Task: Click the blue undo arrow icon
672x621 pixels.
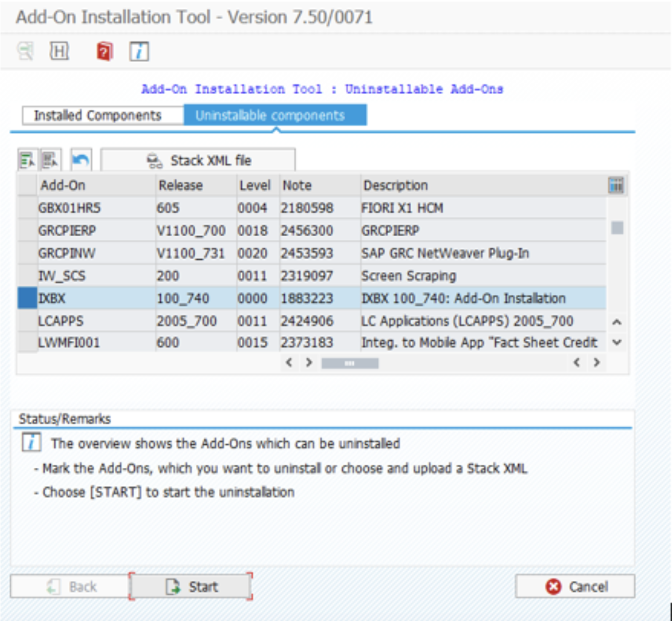Action: coord(81,160)
